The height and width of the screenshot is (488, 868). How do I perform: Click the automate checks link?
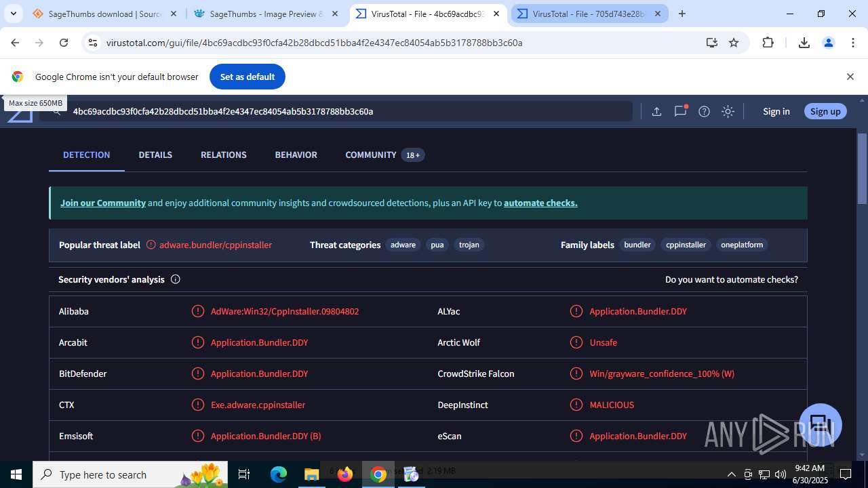point(540,203)
